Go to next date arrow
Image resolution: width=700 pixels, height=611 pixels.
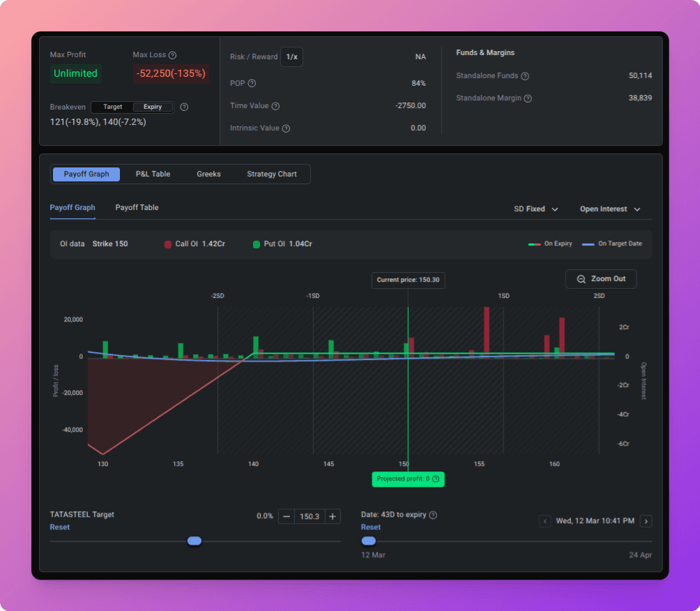[x=646, y=521]
